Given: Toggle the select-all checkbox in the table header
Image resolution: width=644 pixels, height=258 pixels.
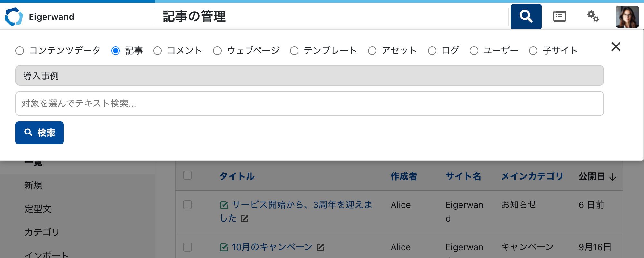Looking at the screenshot, I should pos(187,174).
